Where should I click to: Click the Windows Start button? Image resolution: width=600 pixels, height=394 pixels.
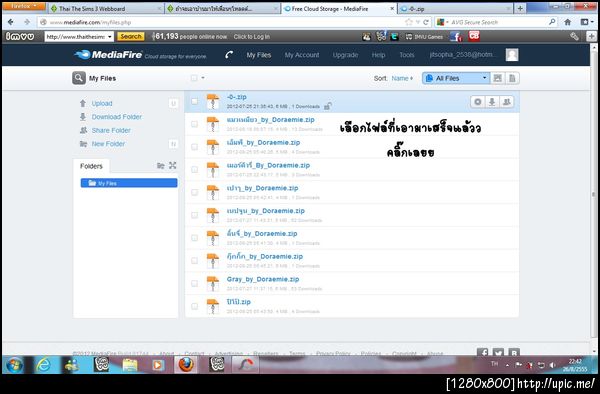pos(14,365)
